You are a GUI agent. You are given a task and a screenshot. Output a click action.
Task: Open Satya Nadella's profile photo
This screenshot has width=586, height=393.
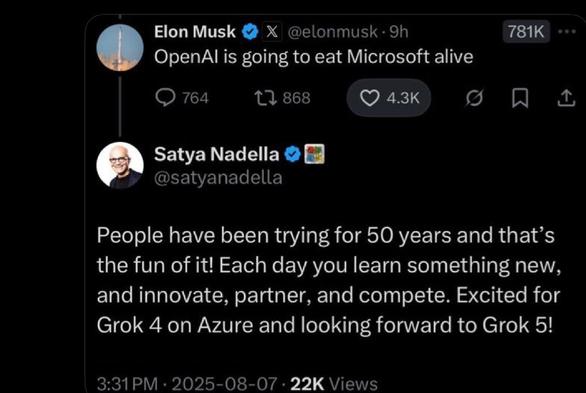(x=120, y=165)
